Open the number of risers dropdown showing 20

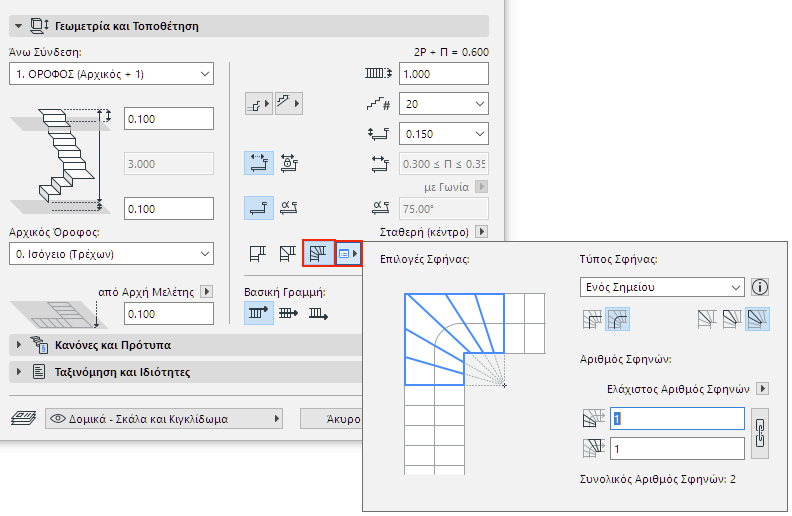point(443,104)
